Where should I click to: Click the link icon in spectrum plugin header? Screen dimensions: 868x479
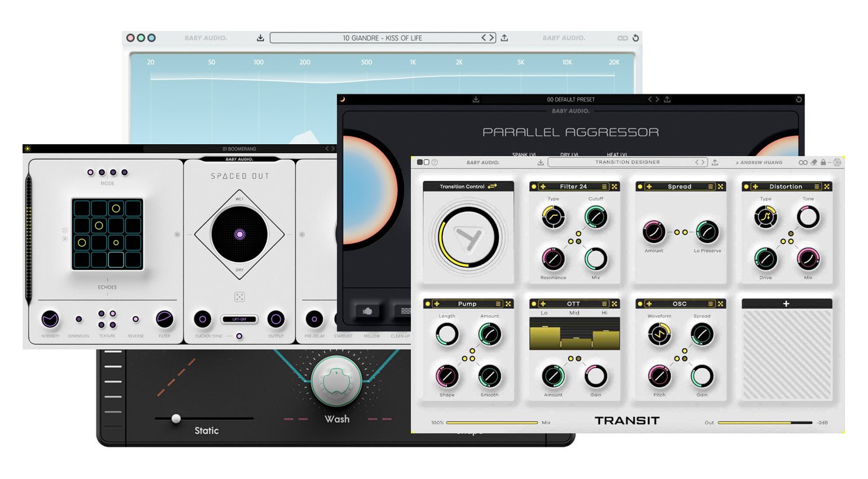(x=622, y=38)
